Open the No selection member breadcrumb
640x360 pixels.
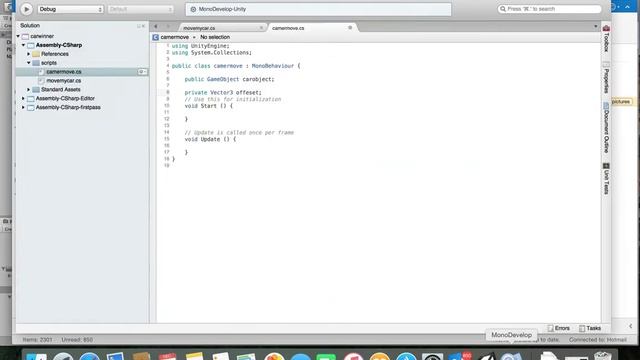click(215, 37)
